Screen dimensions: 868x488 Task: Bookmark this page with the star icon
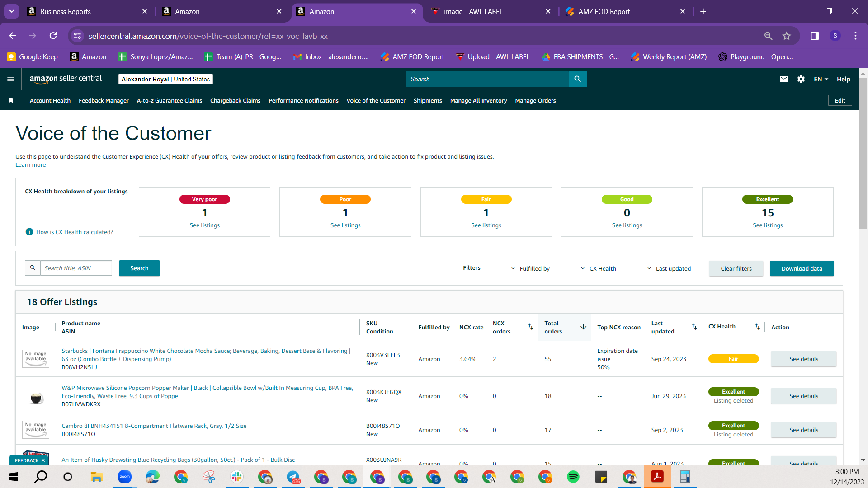click(x=787, y=36)
